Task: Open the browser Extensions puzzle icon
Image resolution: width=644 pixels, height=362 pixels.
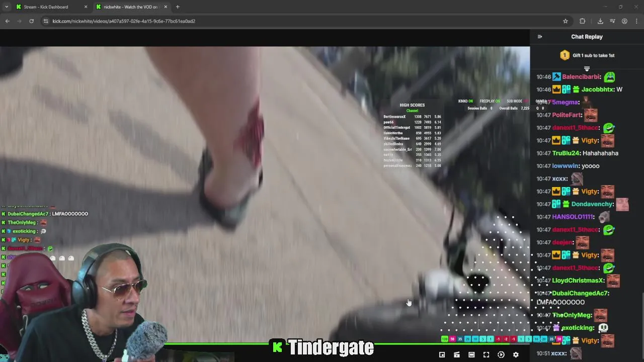Action: point(583,21)
